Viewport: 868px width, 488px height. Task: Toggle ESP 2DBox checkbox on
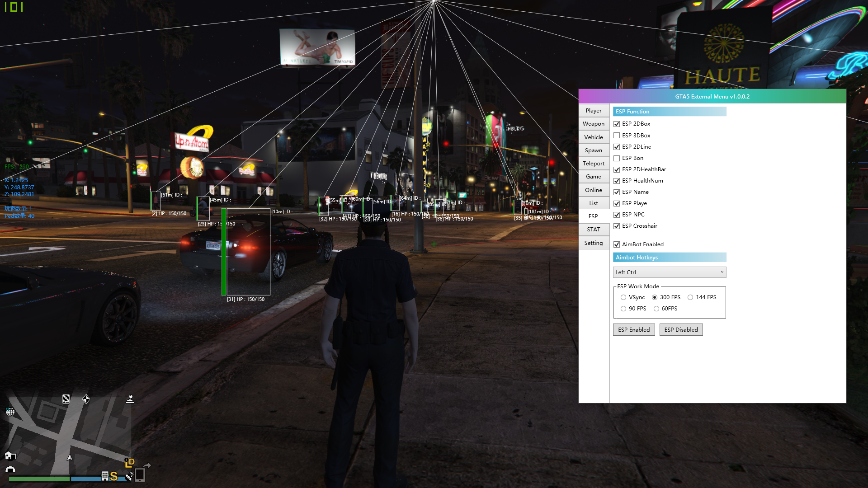(617, 123)
